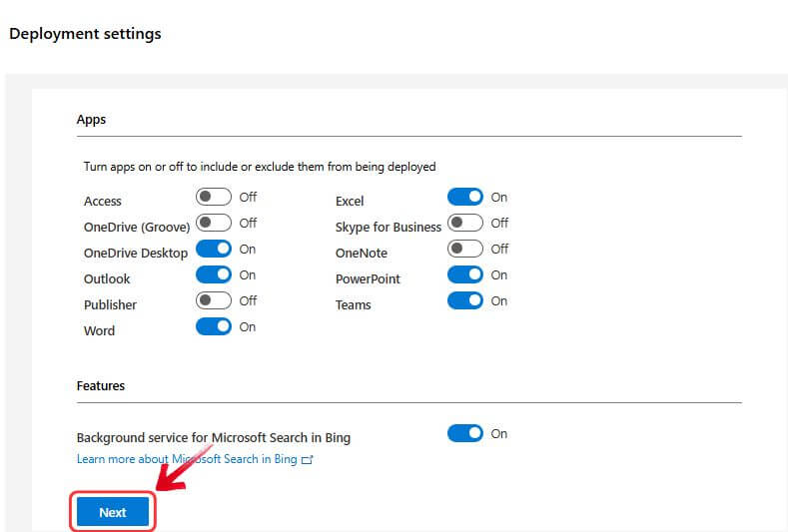Turn on the Access app toggle
The image size is (788, 532).
click(213, 198)
